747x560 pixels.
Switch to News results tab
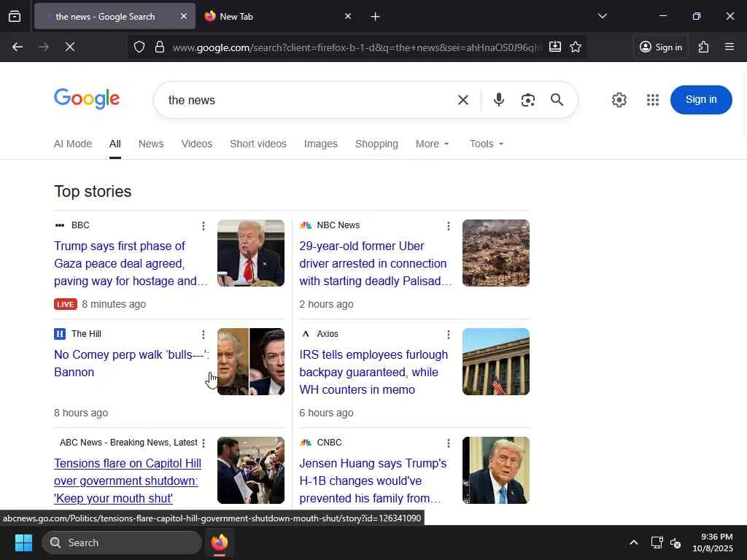[x=151, y=144]
